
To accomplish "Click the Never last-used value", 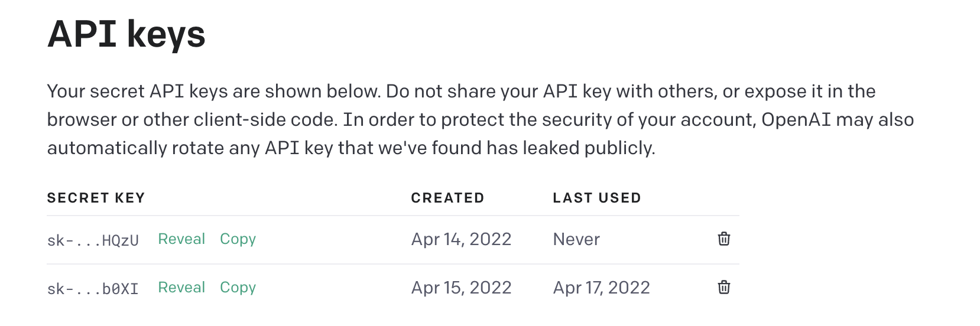I will tap(576, 239).
